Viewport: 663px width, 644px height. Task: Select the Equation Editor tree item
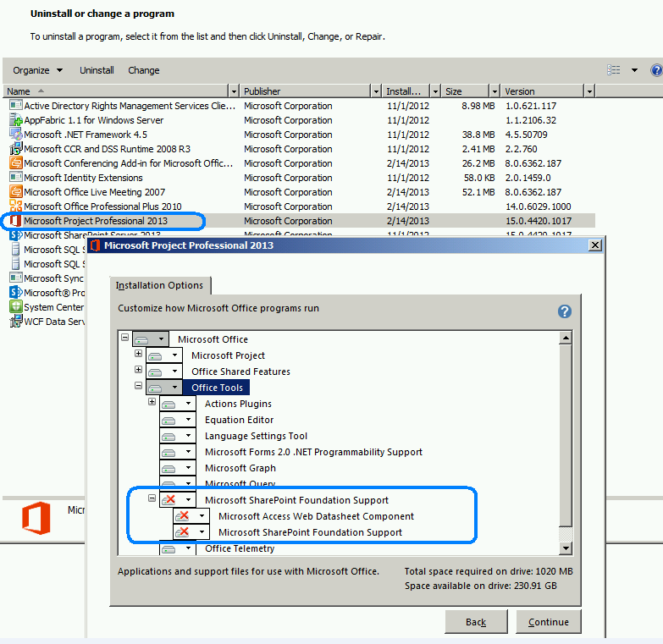click(240, 420)
